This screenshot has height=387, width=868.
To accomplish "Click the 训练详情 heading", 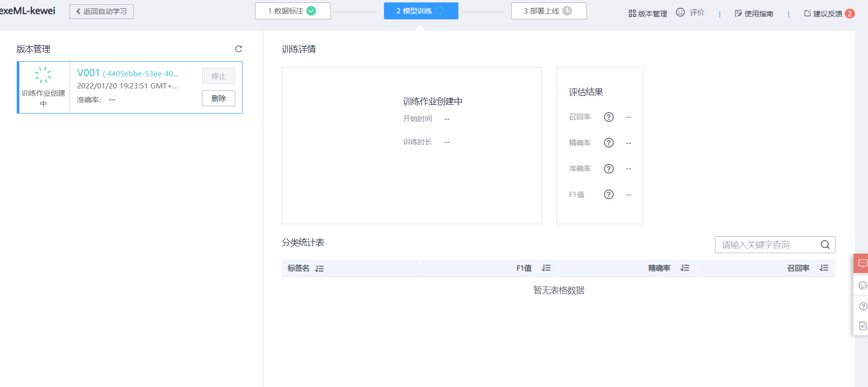I will click(299, 49).
